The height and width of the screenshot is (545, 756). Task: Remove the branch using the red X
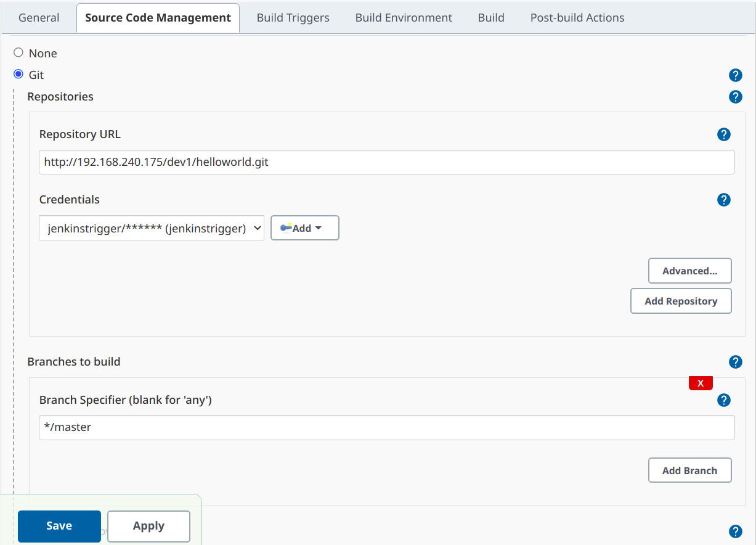(x=701, y=383)
